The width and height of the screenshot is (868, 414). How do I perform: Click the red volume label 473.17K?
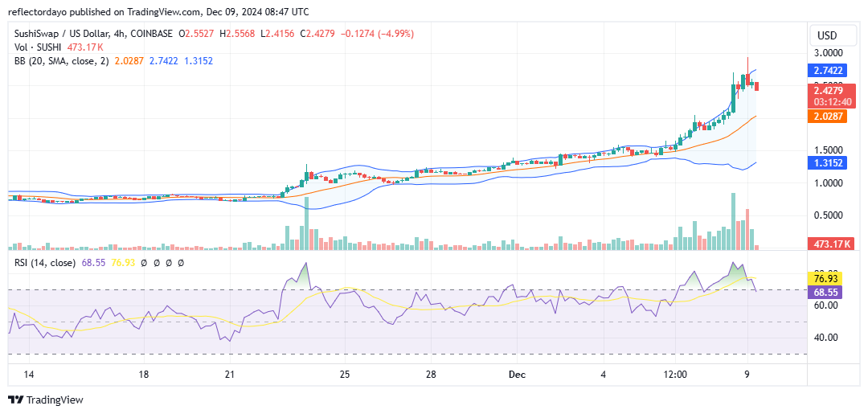pos(832,244)
